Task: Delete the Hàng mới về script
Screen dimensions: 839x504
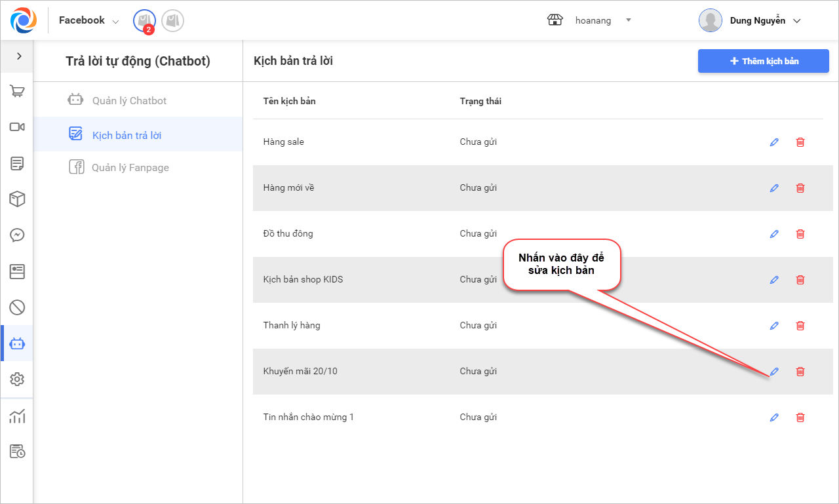Action: point(800,188)
